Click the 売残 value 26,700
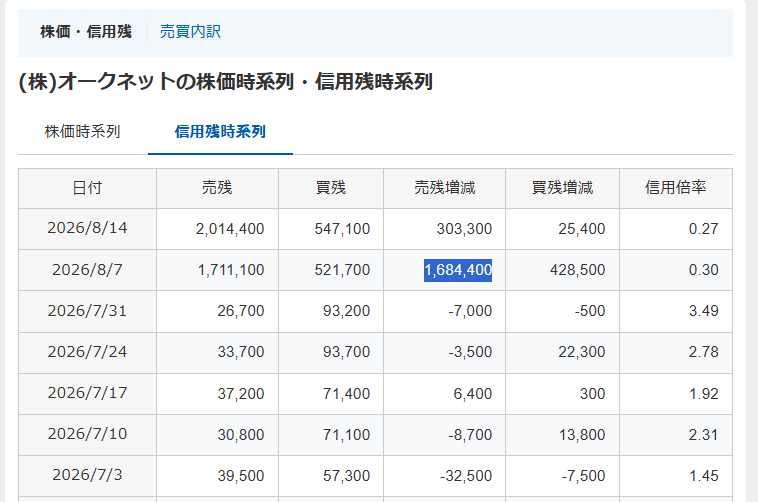The width and height of the screenshot is (758, 502). 241,311
